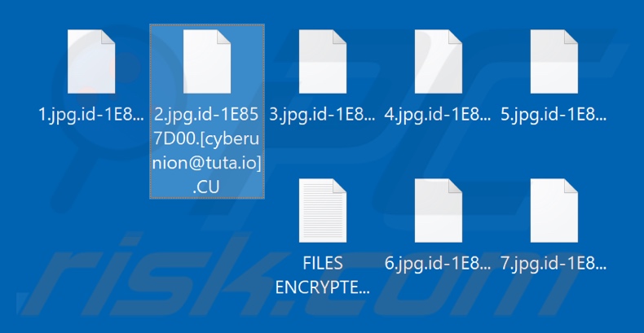Select the 1.jpg encrypted file icon
Screen dimensions: 644x333
(91, 62)
